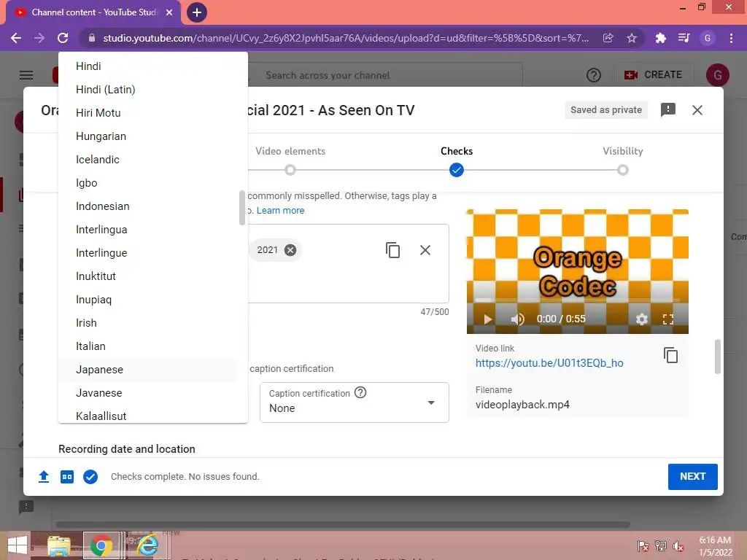Share this page from address bar
The height and width of the screenshot is (560, 747).
(x=608, y=38)
